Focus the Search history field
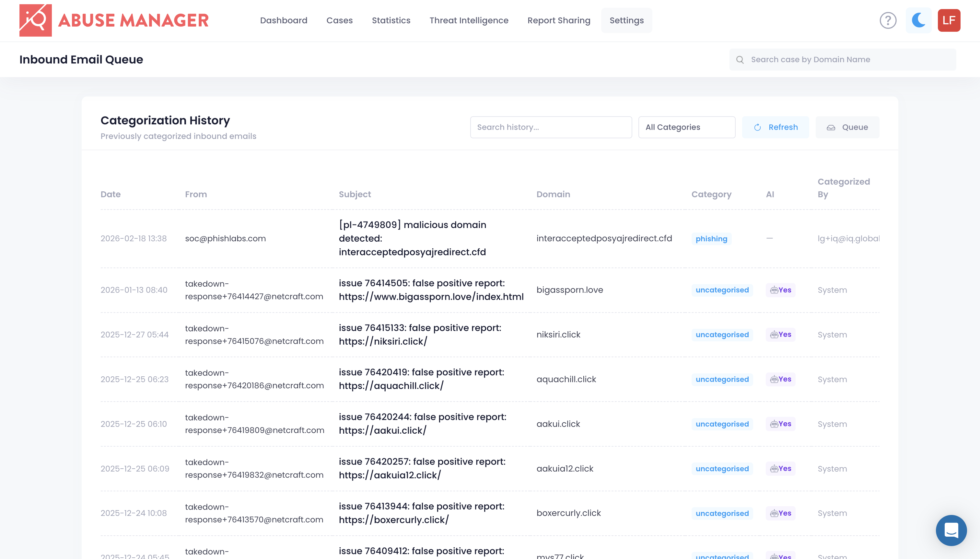The width and height of the screenshot is (980, 559). (551, 127)
